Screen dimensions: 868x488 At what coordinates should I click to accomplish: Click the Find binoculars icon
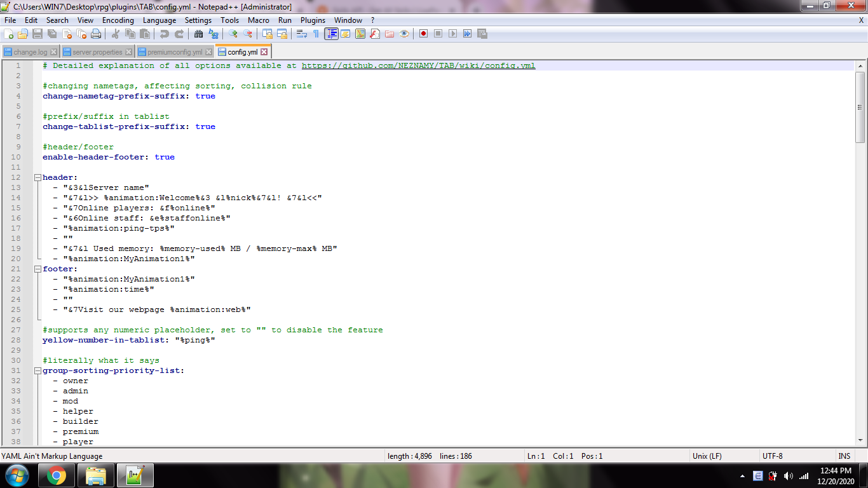coord(199,34)
